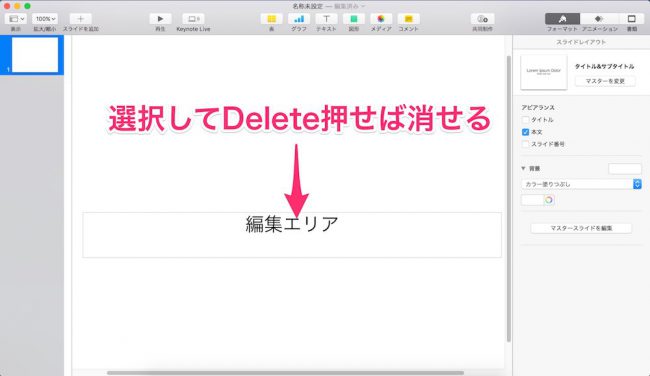Click the Change Master (マスターを変更) button
The width and height of the screenshot is (650, 376).
pos(605,81)
